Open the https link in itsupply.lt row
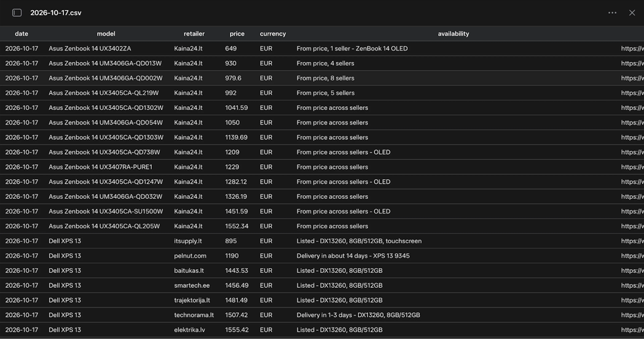This screenshot has width=644, height=339. (x=632, y=241)
